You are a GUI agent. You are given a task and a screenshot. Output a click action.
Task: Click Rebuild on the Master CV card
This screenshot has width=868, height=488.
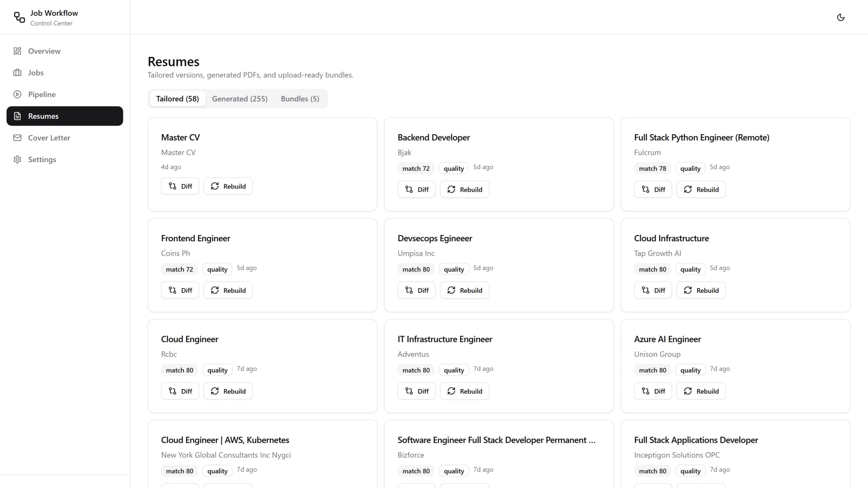[x=228, y=186]
